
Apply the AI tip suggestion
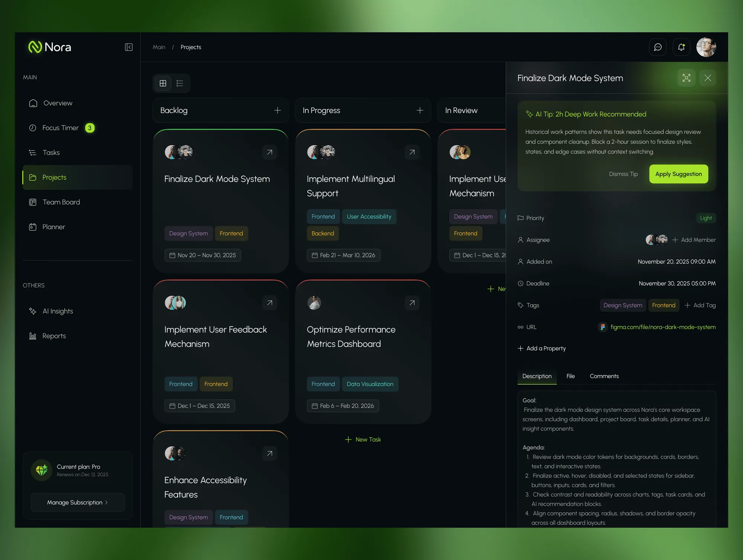pos(678,174)
